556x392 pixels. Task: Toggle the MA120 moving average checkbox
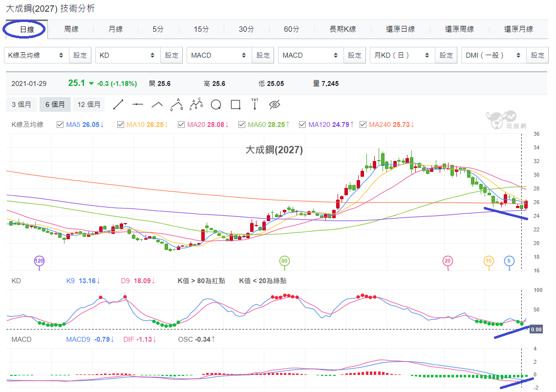(x=302, y=124)
